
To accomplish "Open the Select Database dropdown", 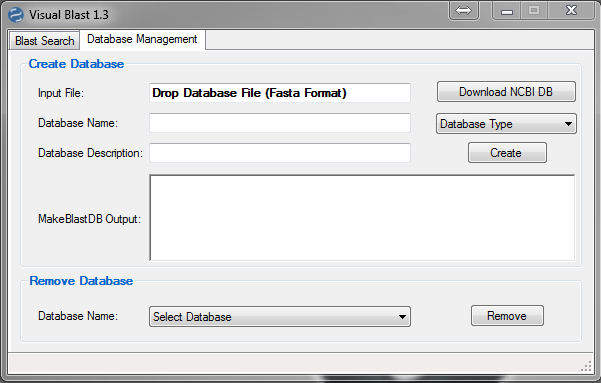I will point(280,317).
